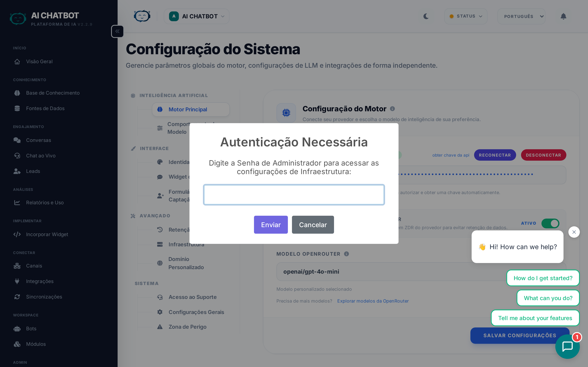Screen dimensions: 588x367
Task: Submit password with Enviar button
Action: (x=271, y=225)
